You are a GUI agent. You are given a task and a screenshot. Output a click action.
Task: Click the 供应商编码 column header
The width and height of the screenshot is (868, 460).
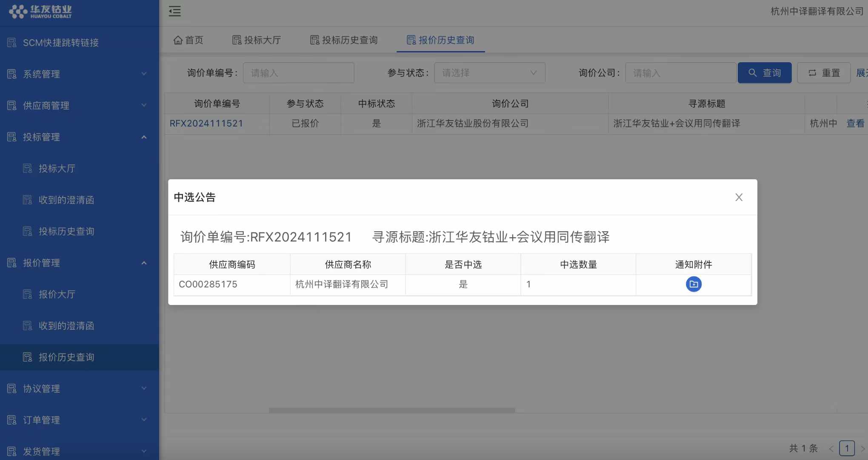tap(232, 264)
